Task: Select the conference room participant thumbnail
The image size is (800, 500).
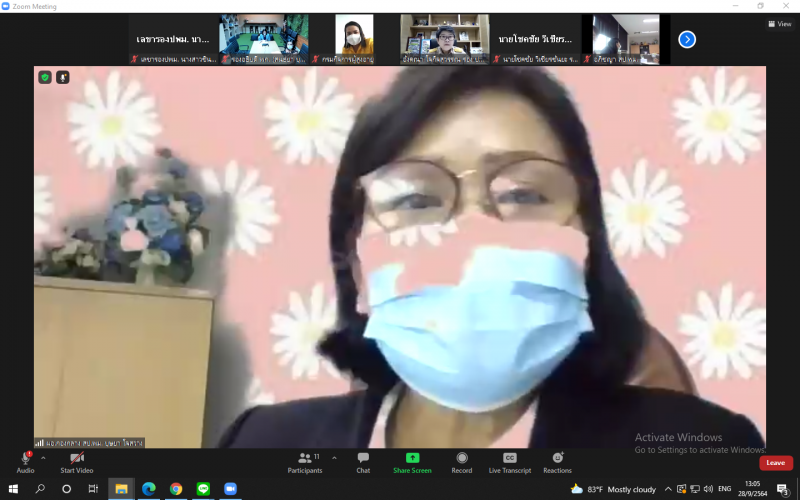Action: coord(264,39)
